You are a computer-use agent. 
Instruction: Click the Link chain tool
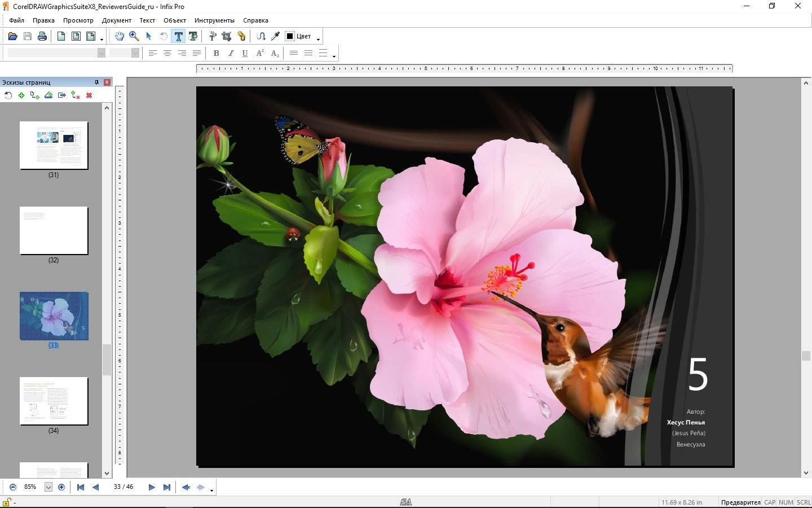click(241, 36)
